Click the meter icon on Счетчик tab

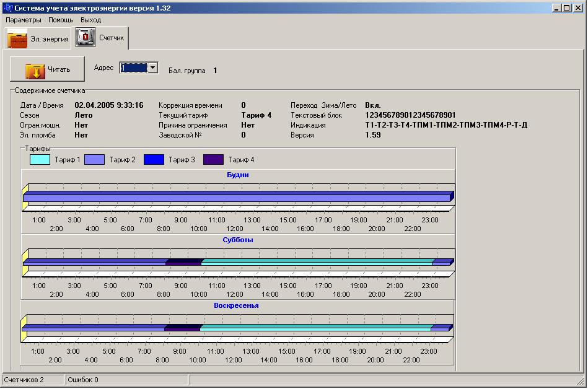[85, 37]
